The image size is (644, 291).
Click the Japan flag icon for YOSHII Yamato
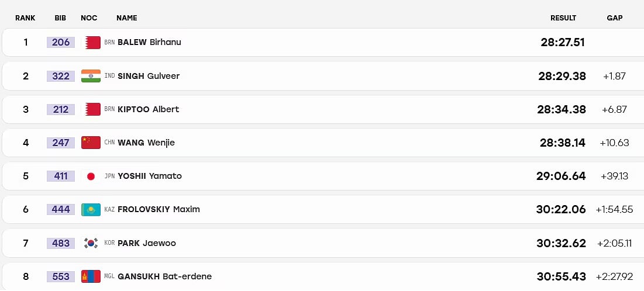click(91, 176)
